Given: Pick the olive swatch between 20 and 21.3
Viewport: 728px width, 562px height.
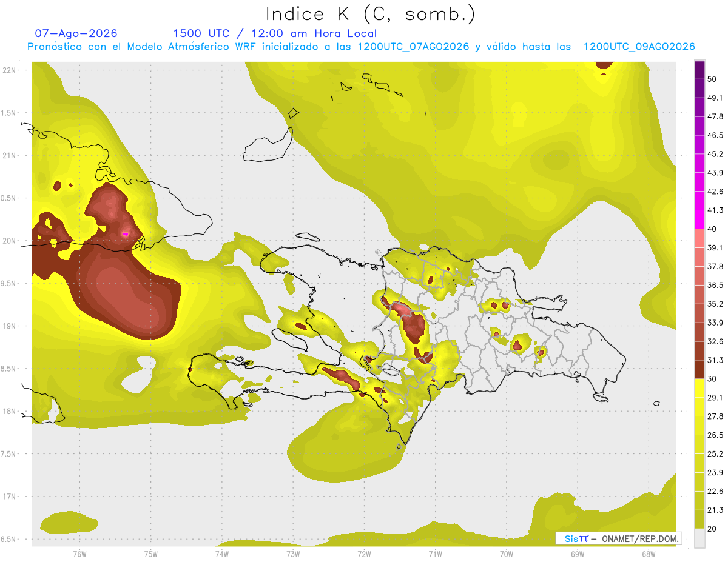Looking at the screenshot, I should (x=699, y=520).
